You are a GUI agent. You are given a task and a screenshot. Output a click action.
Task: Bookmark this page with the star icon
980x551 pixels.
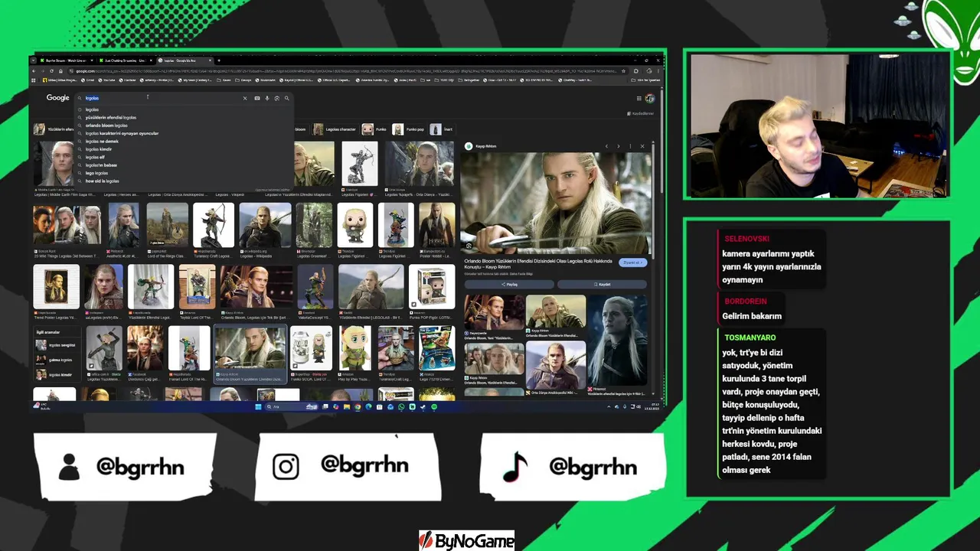(x=623, y=71)
